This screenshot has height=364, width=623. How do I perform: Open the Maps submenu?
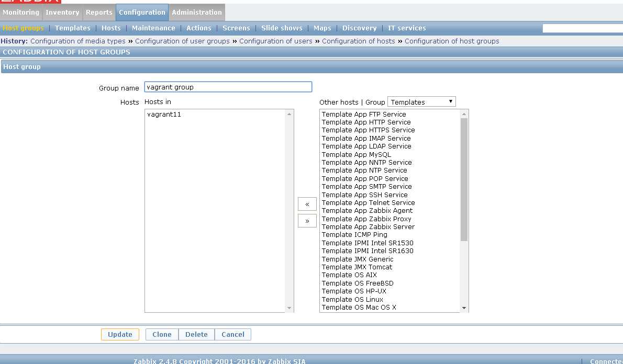[322, 28]
